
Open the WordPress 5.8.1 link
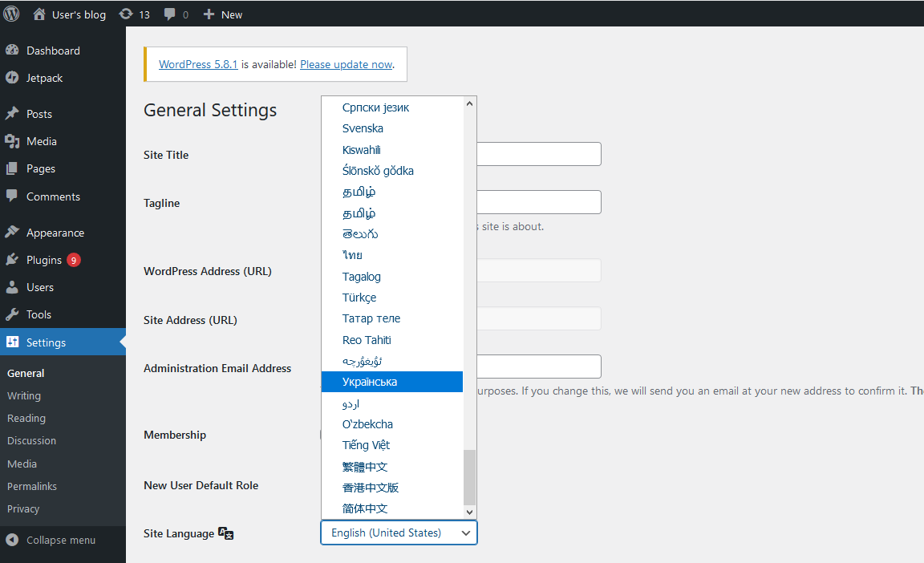pos(198,64)
